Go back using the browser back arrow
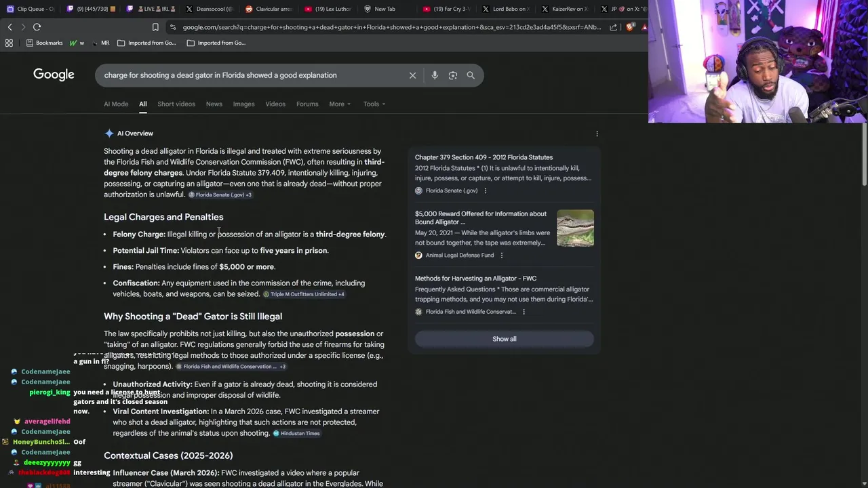 [9, 27]
